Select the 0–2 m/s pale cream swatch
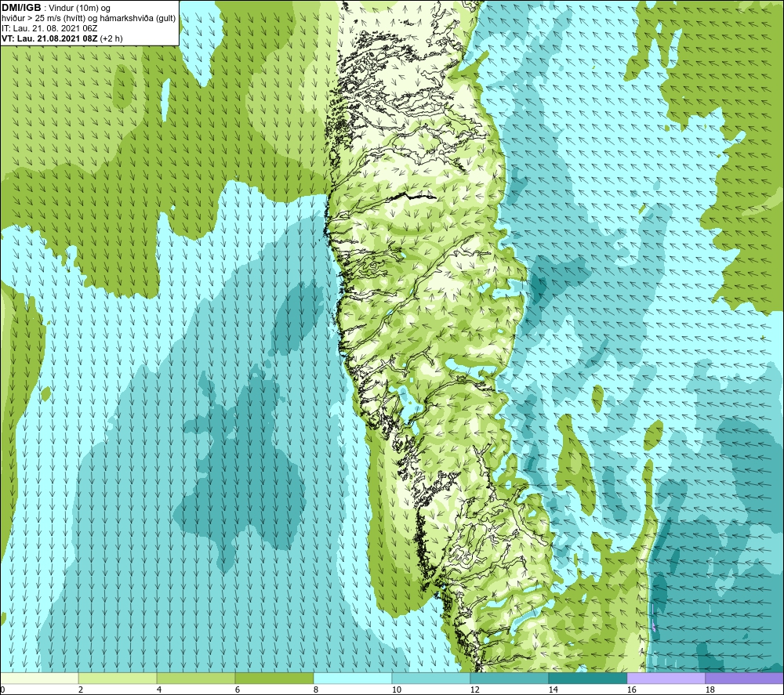This screenshot has width=784, height=695. pos(39,678)
